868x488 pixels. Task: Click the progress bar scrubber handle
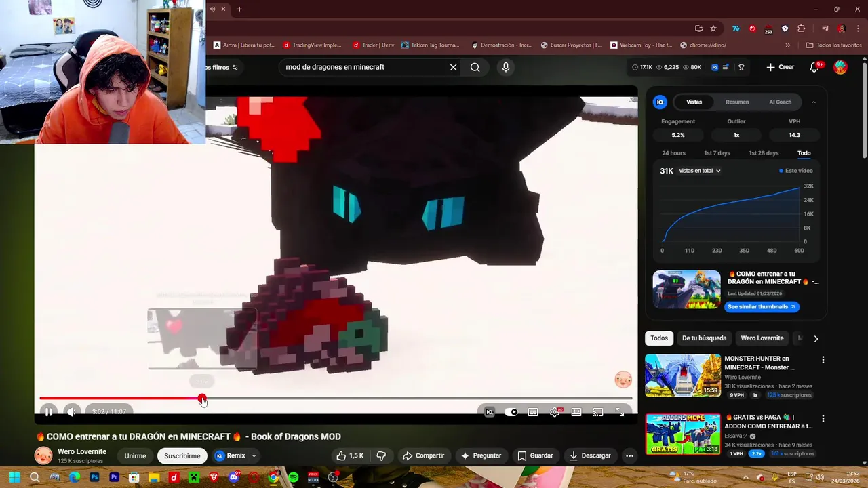tap(202, 399)
